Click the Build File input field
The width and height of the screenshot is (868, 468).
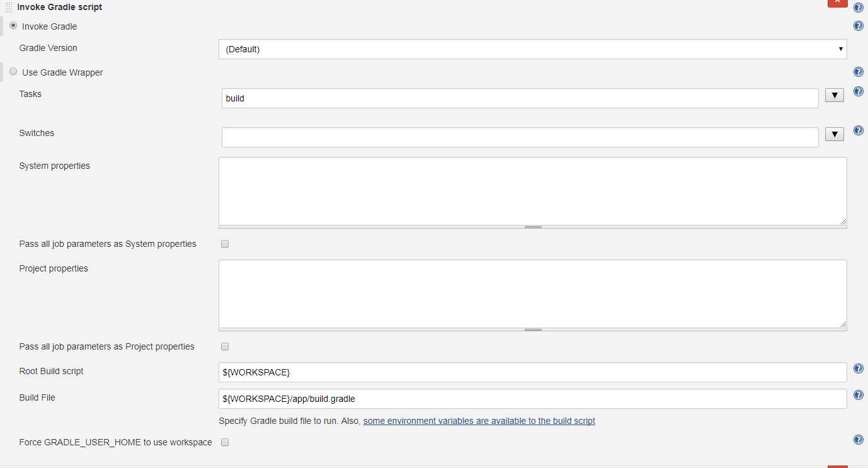tap(532, 399)
